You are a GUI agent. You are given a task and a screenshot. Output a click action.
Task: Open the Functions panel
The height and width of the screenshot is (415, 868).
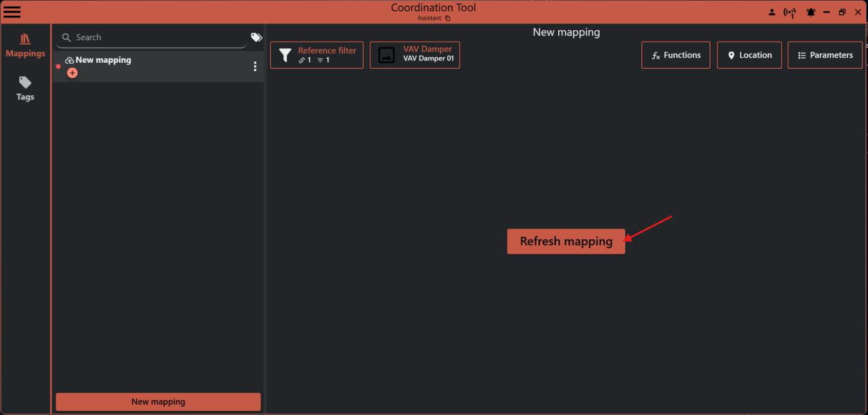676,55
